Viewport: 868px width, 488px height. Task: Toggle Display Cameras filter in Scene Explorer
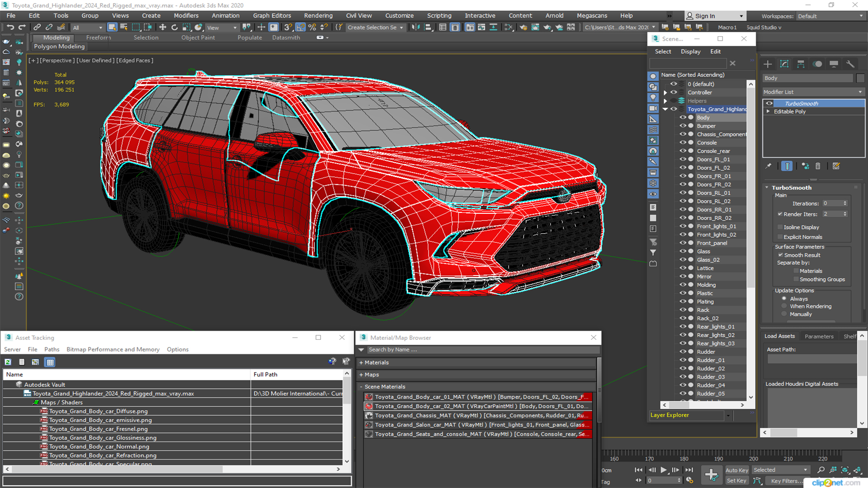pyautogui.click(x=653, y=108)
